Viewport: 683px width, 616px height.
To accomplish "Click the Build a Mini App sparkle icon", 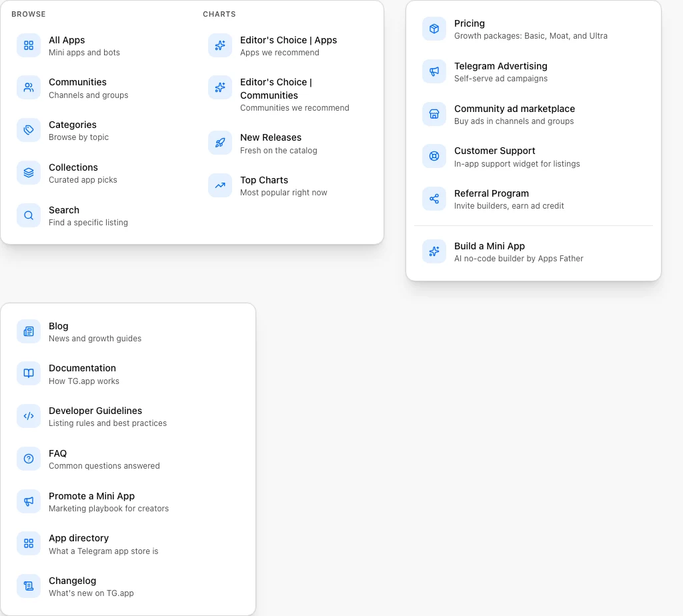I will tap(434, 251).
